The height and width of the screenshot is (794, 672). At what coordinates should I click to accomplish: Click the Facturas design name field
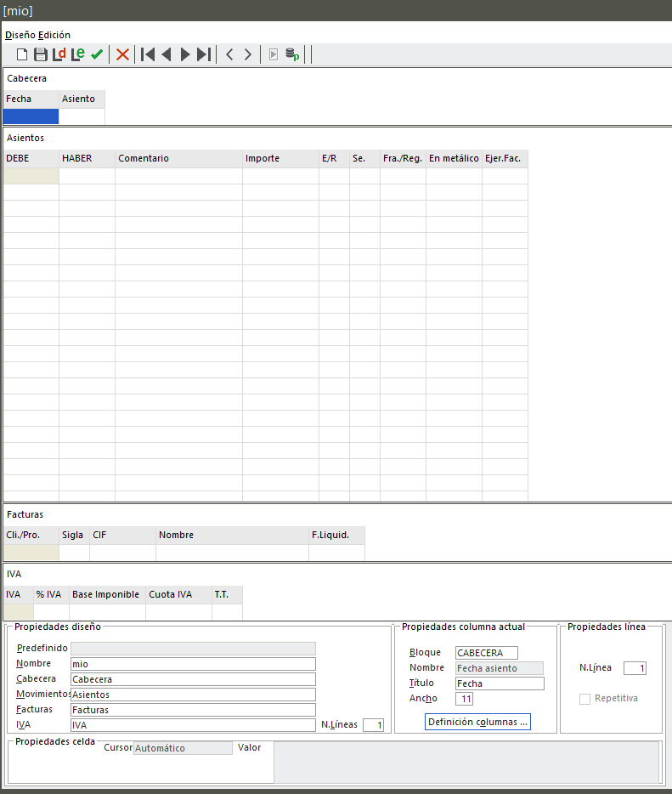[194, 710]
